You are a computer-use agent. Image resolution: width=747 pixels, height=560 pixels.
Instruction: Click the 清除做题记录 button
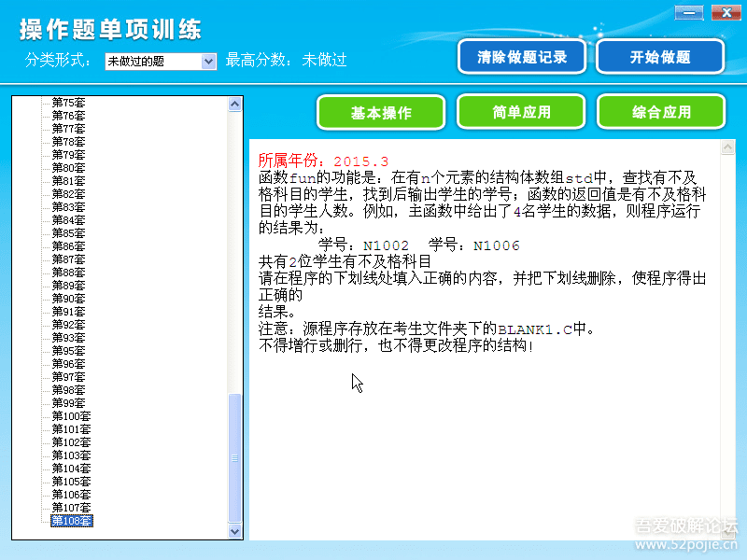click(x=521, y=56)
